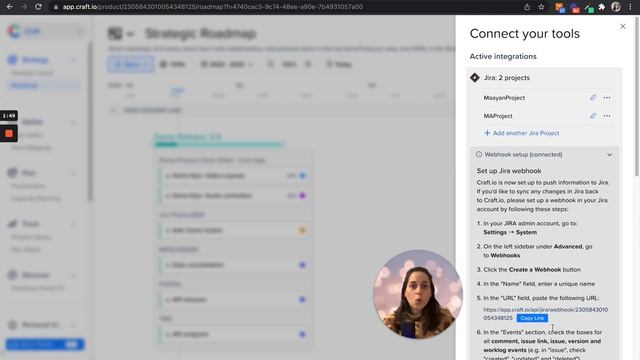The image size is (640, 360).
Task: Click the presenter webcam bubble
Action: click(x=418, y=294)
